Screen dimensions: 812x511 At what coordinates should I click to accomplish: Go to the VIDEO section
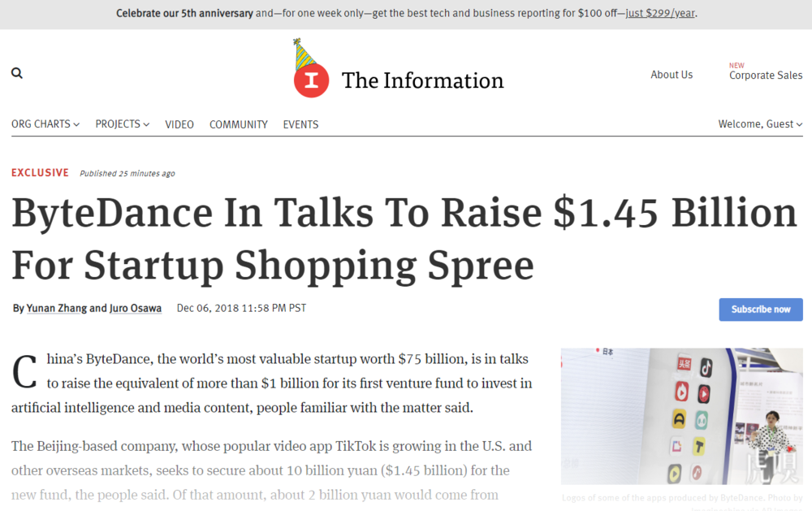pyautogui.click(x=179, y=125)
